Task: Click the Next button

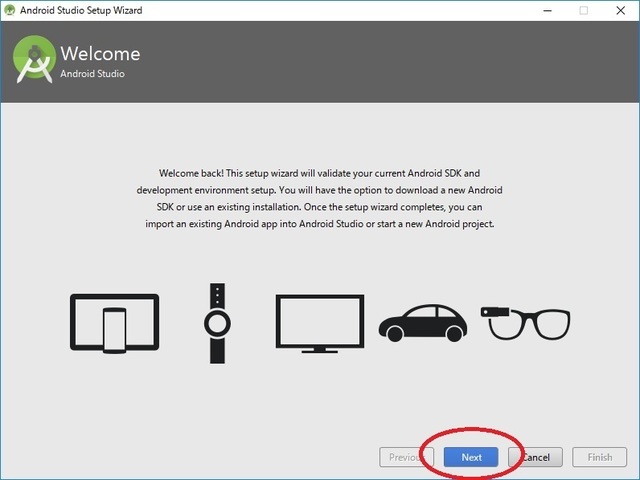Action: coord(471,457)
